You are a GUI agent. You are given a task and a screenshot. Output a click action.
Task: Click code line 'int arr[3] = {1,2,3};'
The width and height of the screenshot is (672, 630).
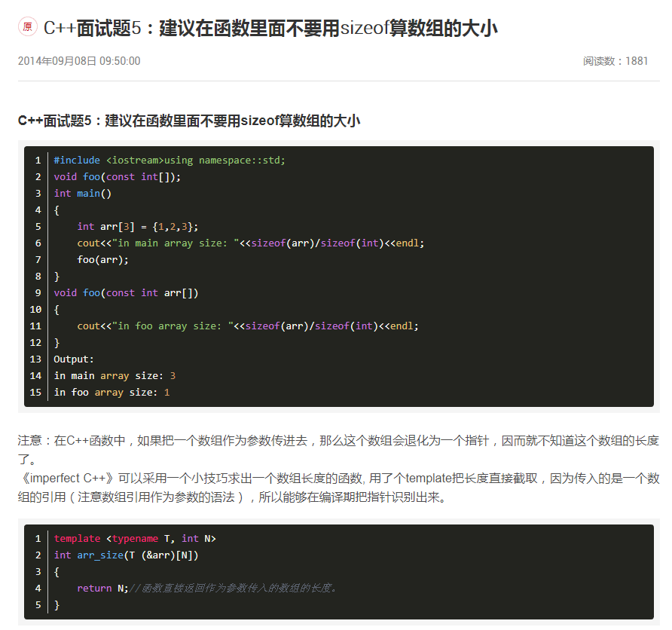(x=138, y=226)
